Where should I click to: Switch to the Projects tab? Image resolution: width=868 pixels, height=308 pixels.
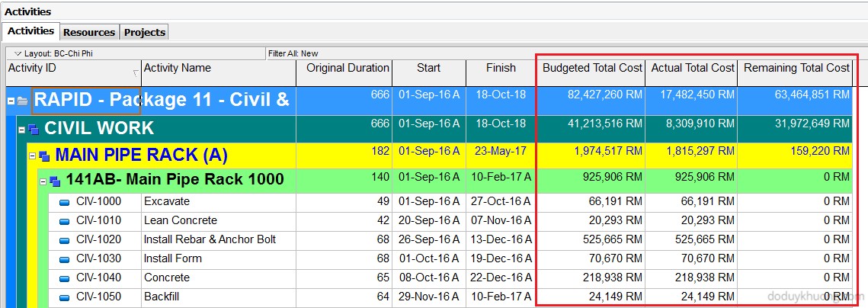click(x=145, y=32)
